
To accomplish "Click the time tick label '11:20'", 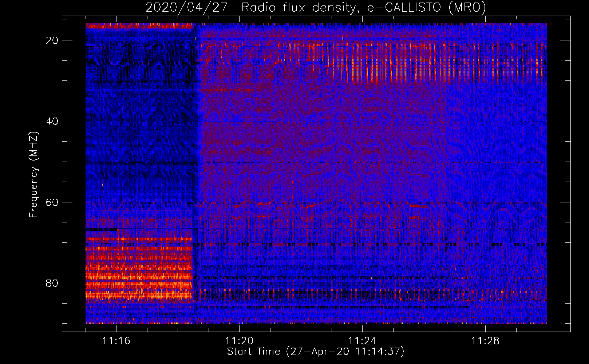I will tap(239, 341).
